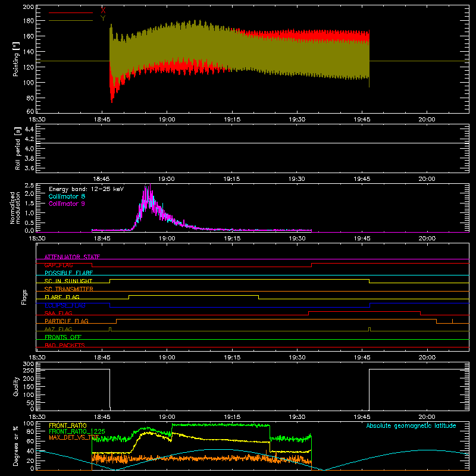Click the SAA_FLAG label
Image resolution: width=476 pixels, height=476 pixels.
pos(58,313)
